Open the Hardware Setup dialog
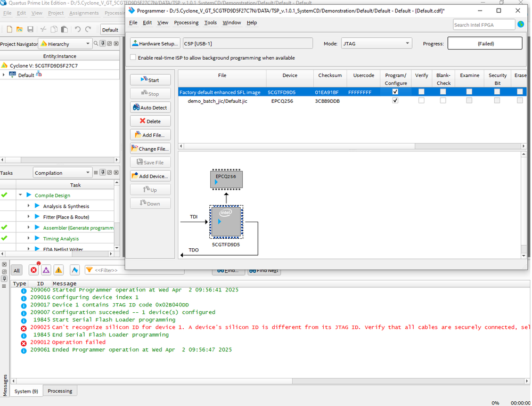The width and height of the screenshot is (532, 406). click(154, 44)
